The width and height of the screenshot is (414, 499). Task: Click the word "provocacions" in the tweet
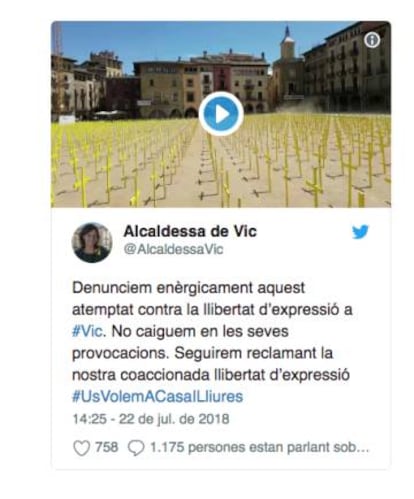coord(118,353)
